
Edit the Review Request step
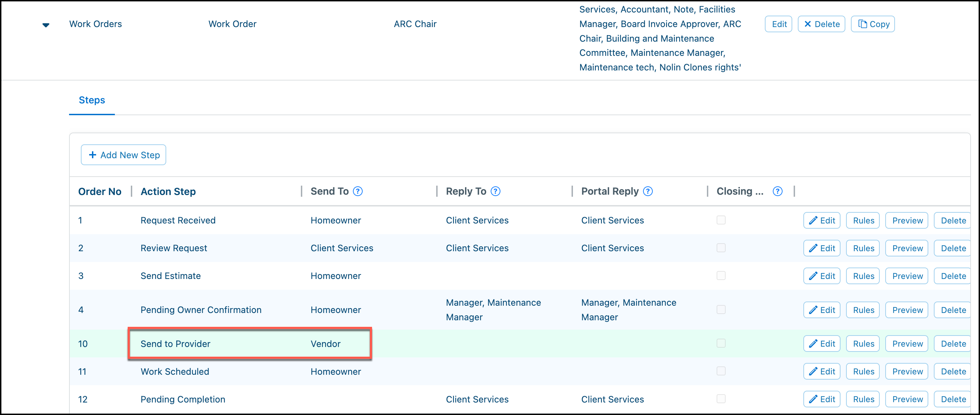(x=822, y=248)
